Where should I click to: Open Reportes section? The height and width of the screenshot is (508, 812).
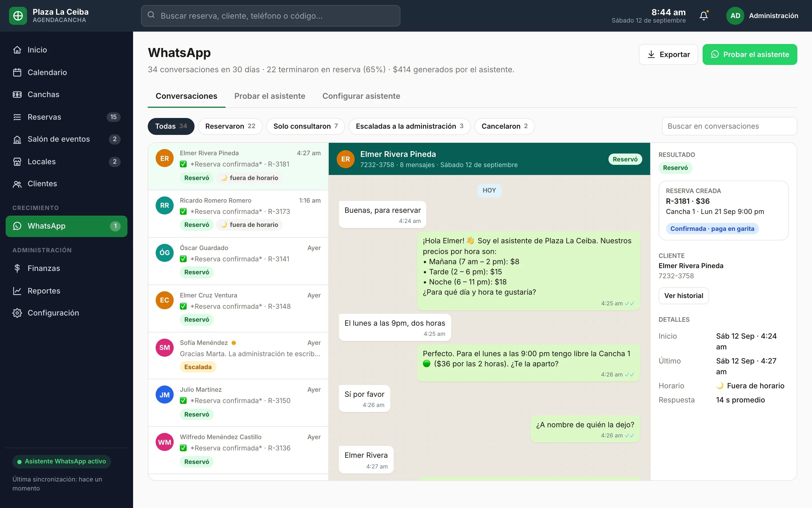coord(67,291)
